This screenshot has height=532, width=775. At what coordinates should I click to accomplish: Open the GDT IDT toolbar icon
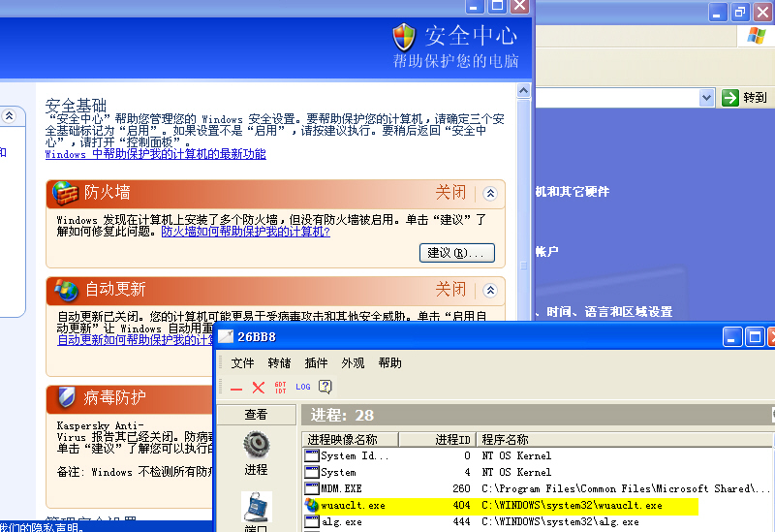280,388
